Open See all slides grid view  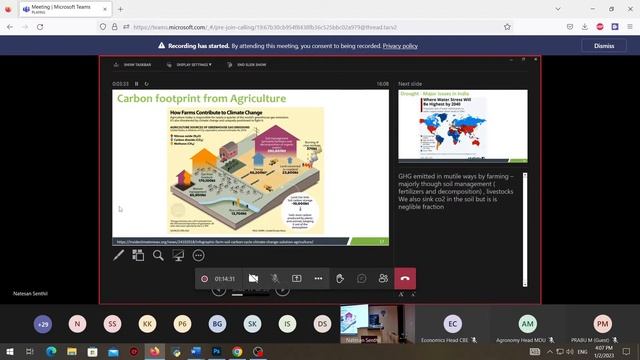[x=138, y=256]
